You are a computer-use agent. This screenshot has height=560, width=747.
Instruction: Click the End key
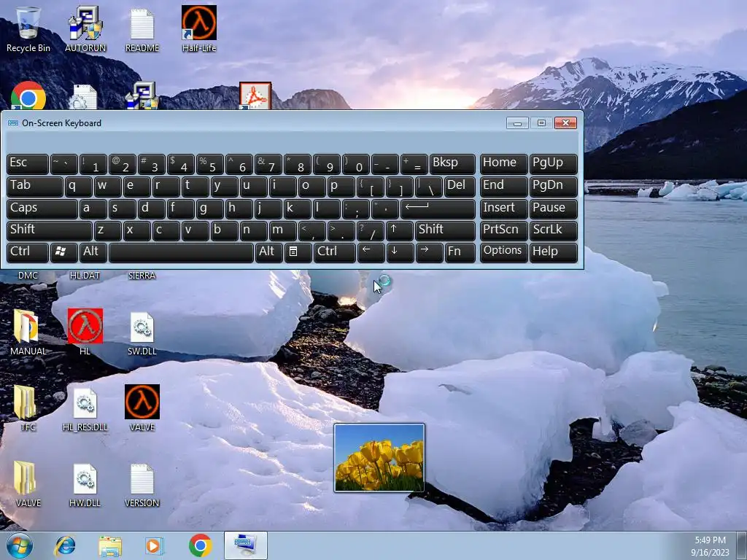point(503,187)
